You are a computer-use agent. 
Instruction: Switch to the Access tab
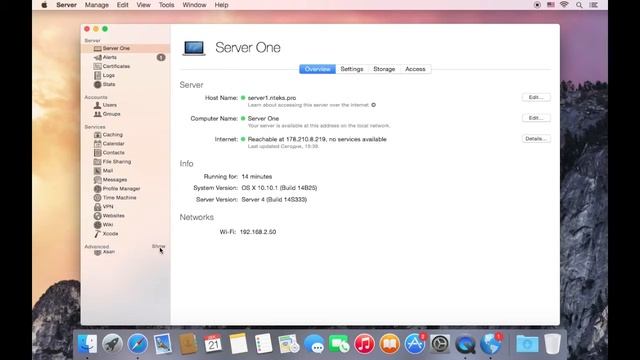pos(415,69)
